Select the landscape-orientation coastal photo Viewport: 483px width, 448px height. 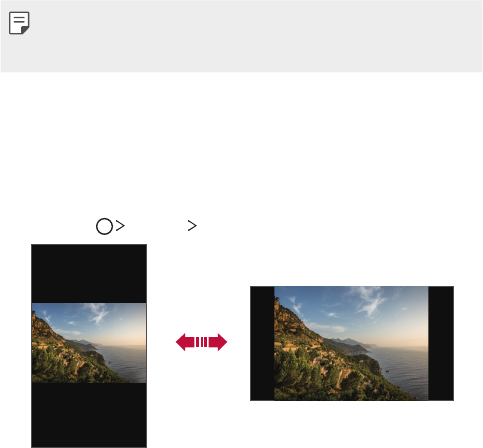coord(351,343)
